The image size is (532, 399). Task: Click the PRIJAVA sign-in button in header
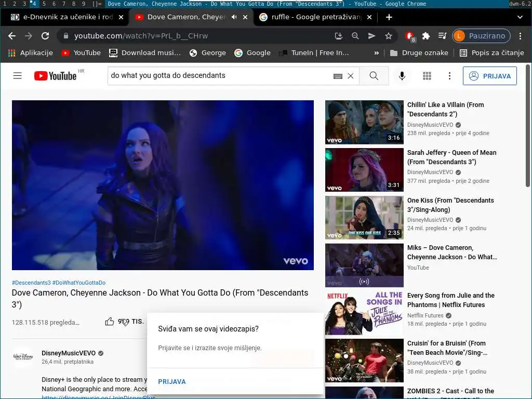click(x=489, y=76)
